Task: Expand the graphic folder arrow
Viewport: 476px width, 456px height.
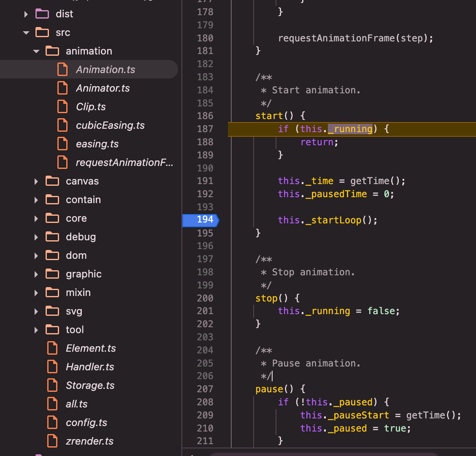Action: 36,274
